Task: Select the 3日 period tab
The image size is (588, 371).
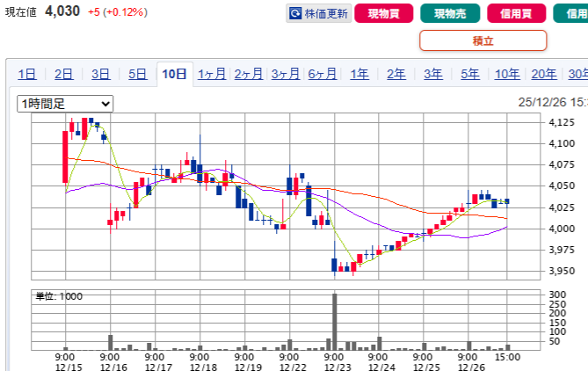Action: pyautogui.click(x=100, y=75)
